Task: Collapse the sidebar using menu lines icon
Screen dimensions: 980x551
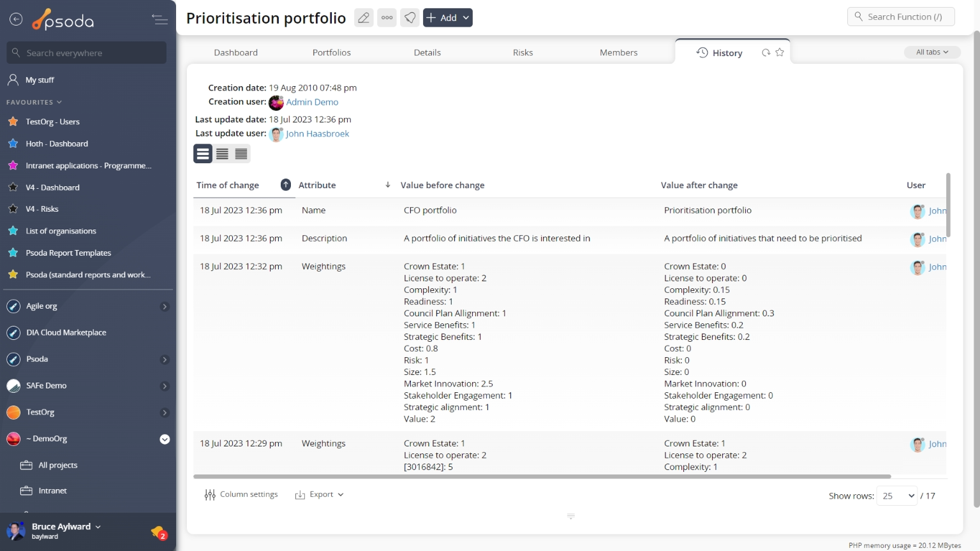Action: 160,20
